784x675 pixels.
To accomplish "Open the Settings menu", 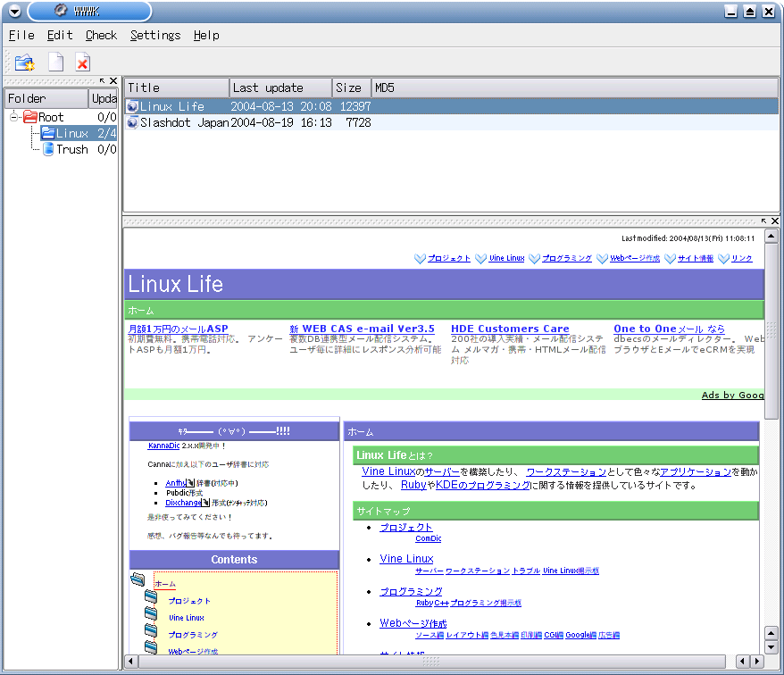I will point(155,36).
